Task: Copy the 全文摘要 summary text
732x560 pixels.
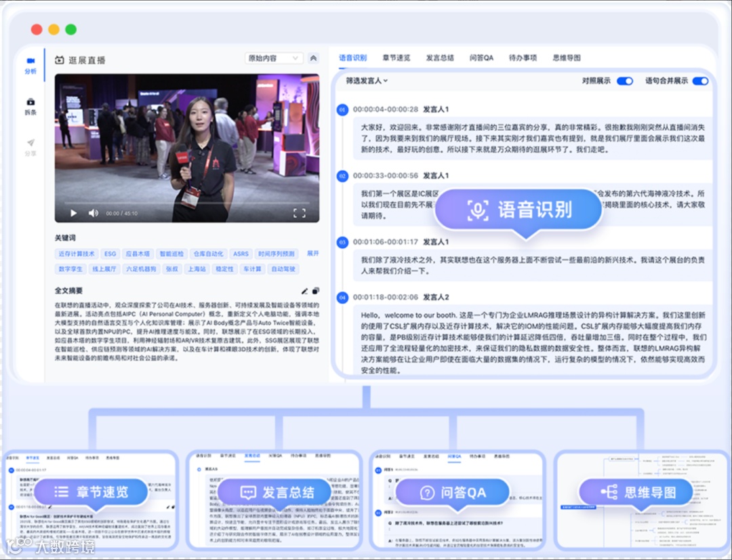Action: [316, 291]
